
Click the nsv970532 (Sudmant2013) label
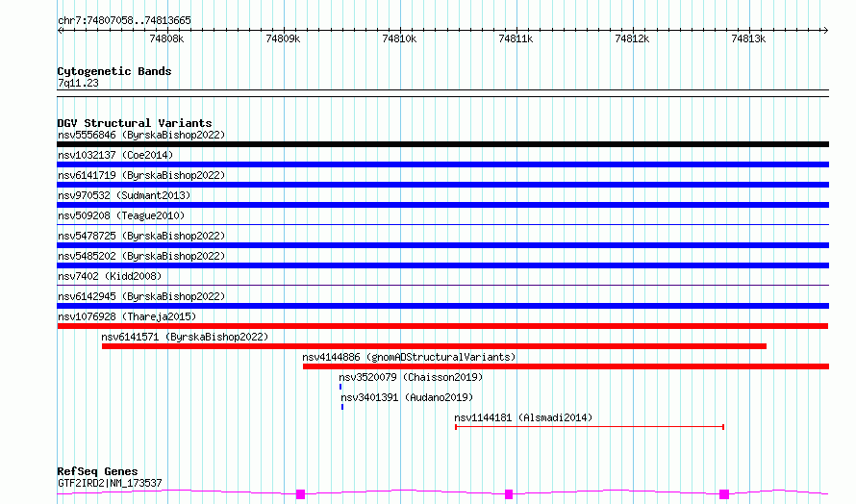pos(124,195)
